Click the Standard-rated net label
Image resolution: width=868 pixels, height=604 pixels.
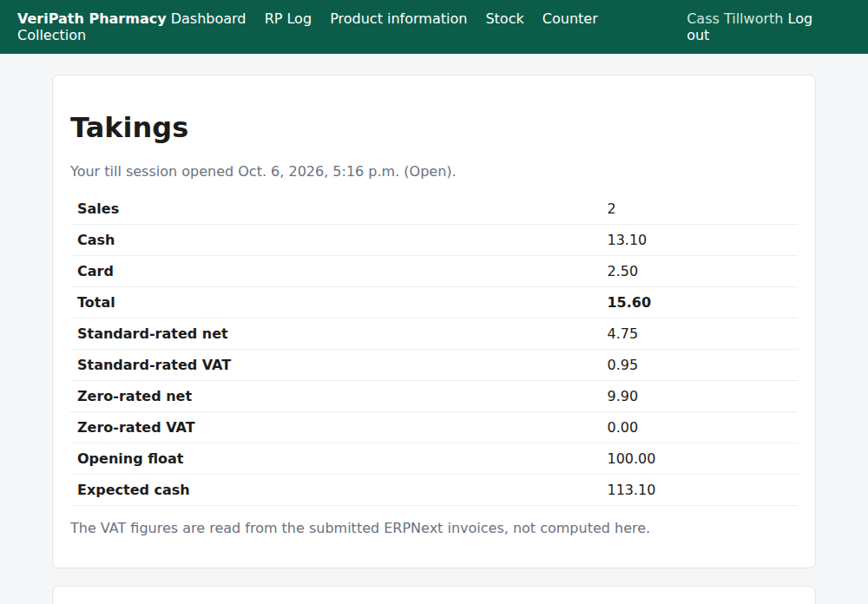tap(152, 333)
